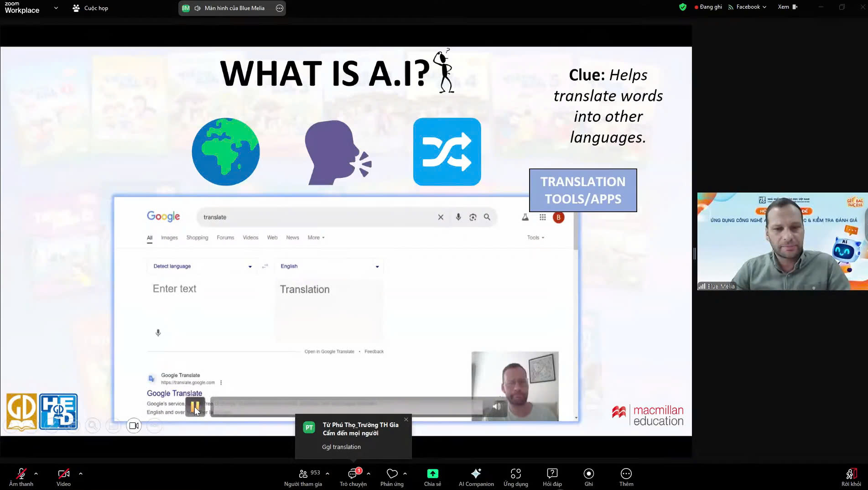This screenshot has height=490, width=868.
Task: Open the Xem view menu
Action: (787, 7)
